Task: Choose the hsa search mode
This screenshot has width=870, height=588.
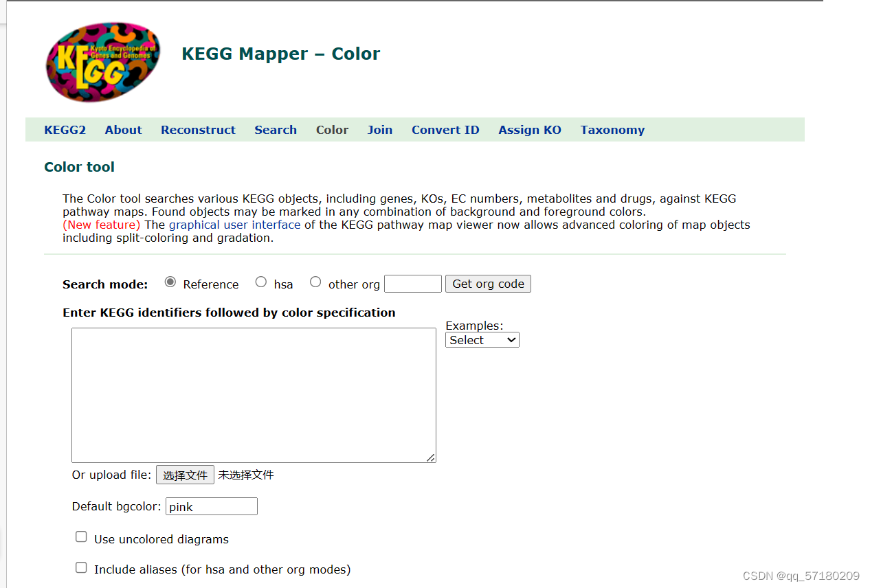Action: tap(261, 282)
